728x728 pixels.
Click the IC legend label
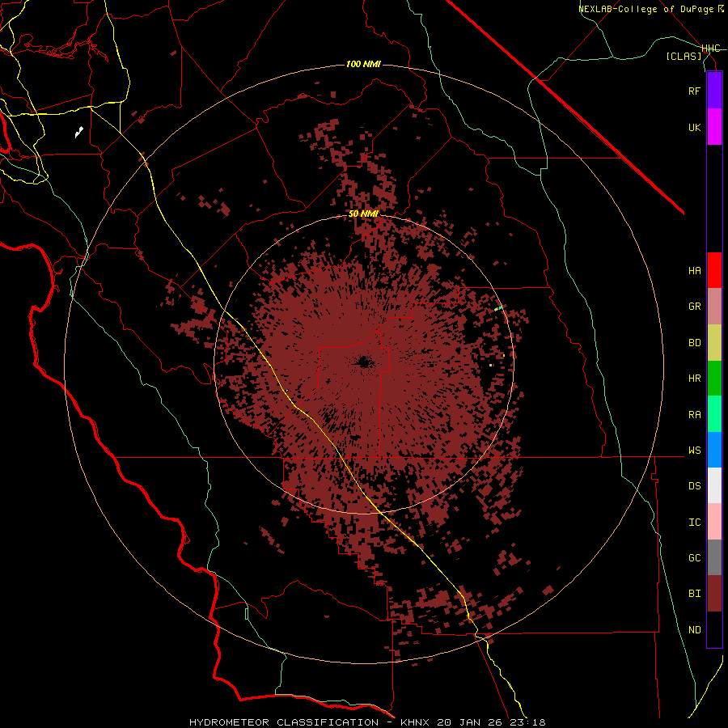point(695,523)
